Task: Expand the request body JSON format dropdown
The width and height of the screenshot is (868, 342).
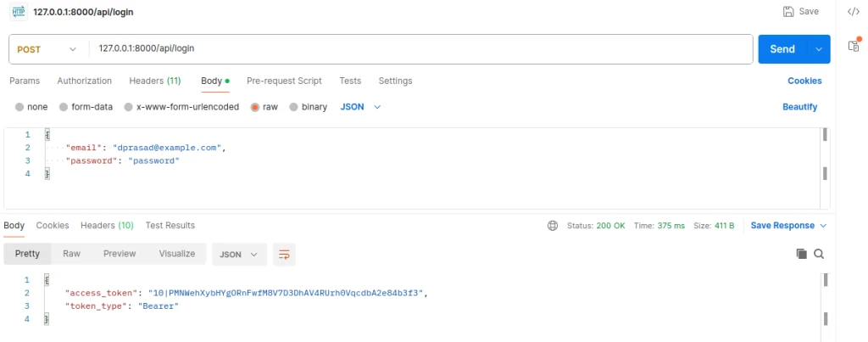Action: [x=360, y=107]
